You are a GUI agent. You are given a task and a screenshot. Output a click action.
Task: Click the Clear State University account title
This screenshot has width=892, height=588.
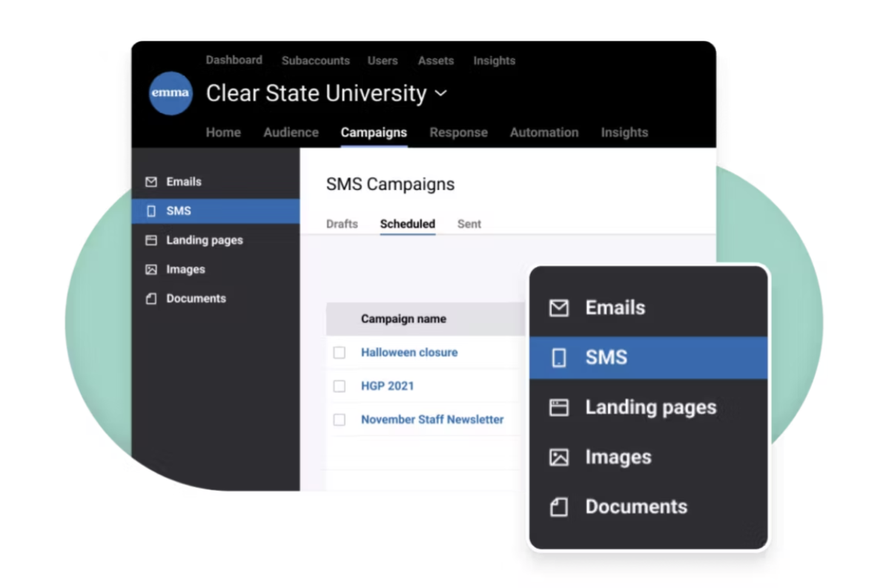click(x=317, y=94)
